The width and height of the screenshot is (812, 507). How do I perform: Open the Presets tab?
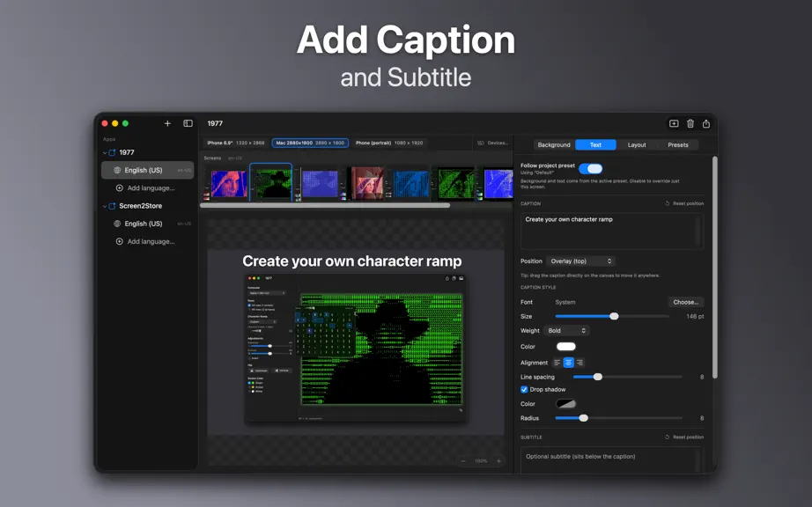pyautogui.click(x=678, y=145)
